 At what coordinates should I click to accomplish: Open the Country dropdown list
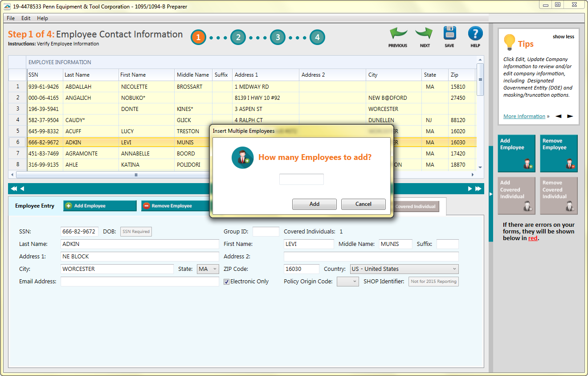(404, 269)
